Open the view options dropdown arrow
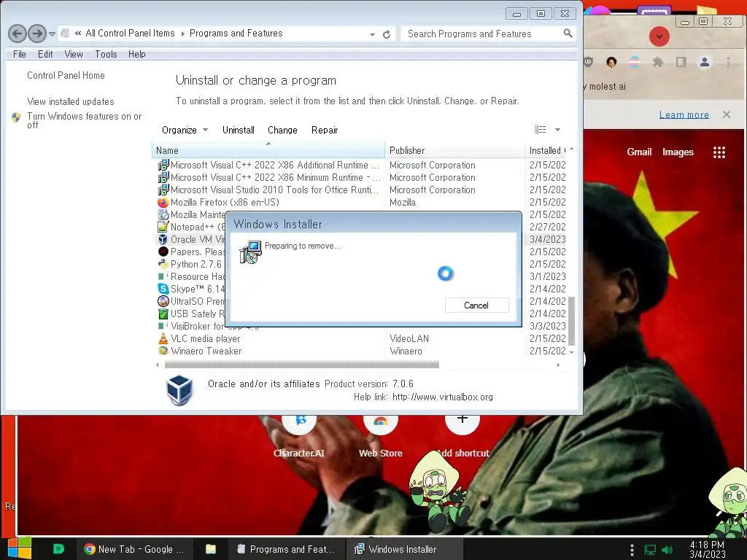 (557, 130)
